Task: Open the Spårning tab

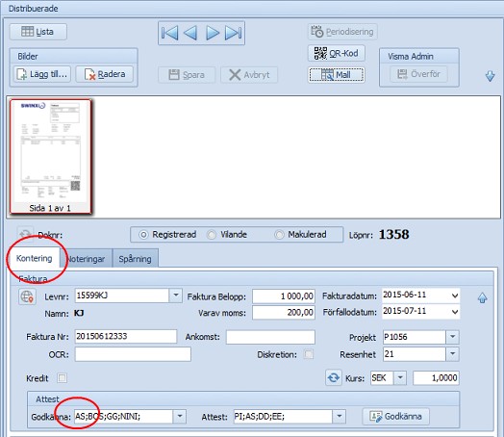Action: point(135,259)
